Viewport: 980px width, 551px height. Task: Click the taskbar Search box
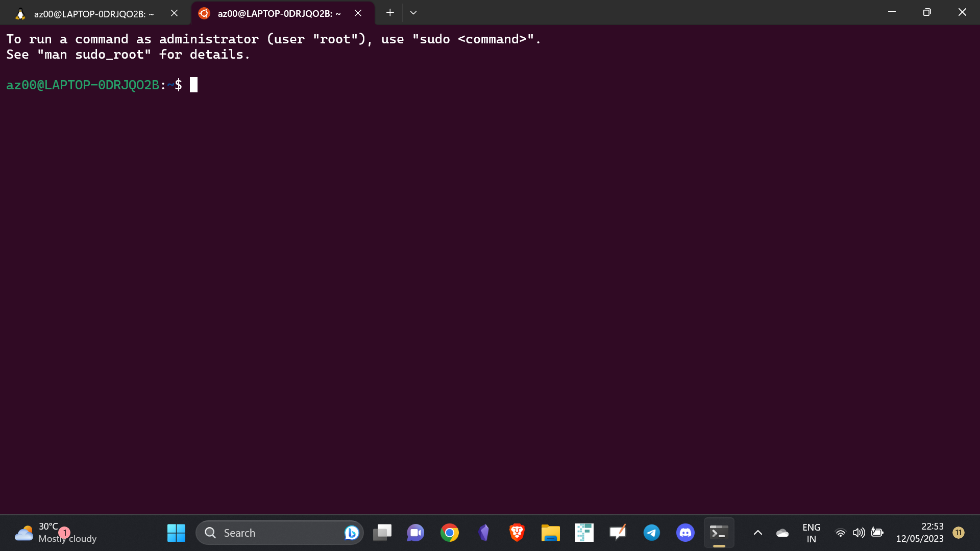point(271,533)
